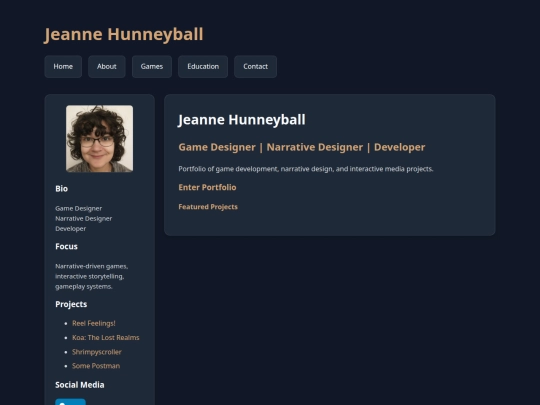This screenshot has width=540, height=405.
Task: Click the white Jeanne Hunneyball card heading
Action: click(x=242, y=120)
